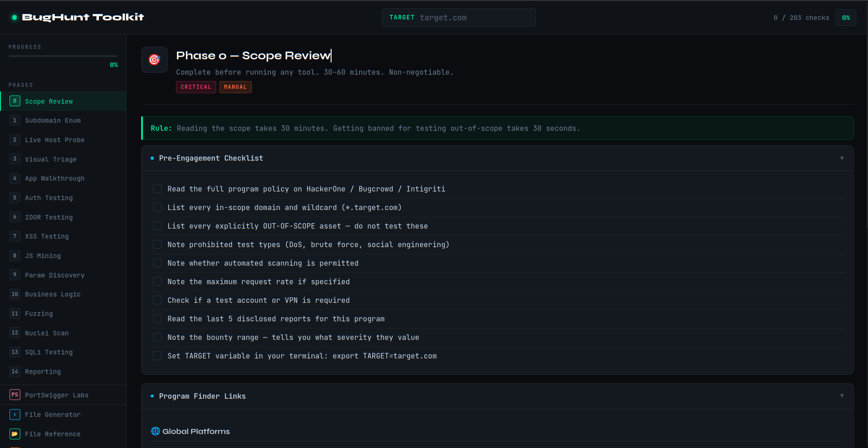Open IDOR Testing phase

click(63, 217)
